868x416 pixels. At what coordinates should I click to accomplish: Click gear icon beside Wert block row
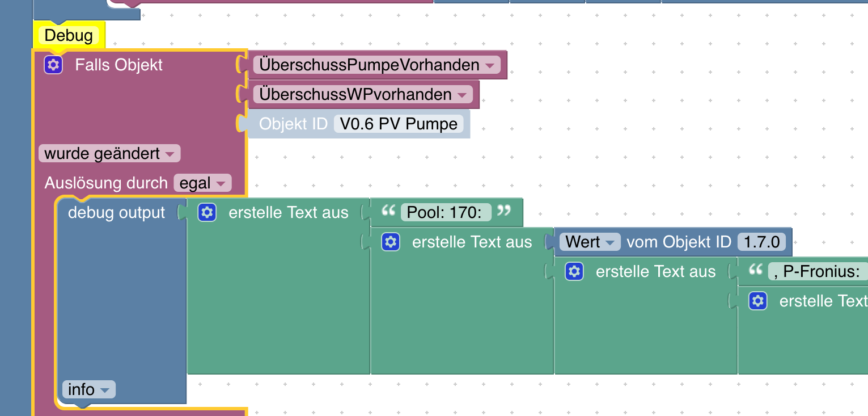(391, 242)
